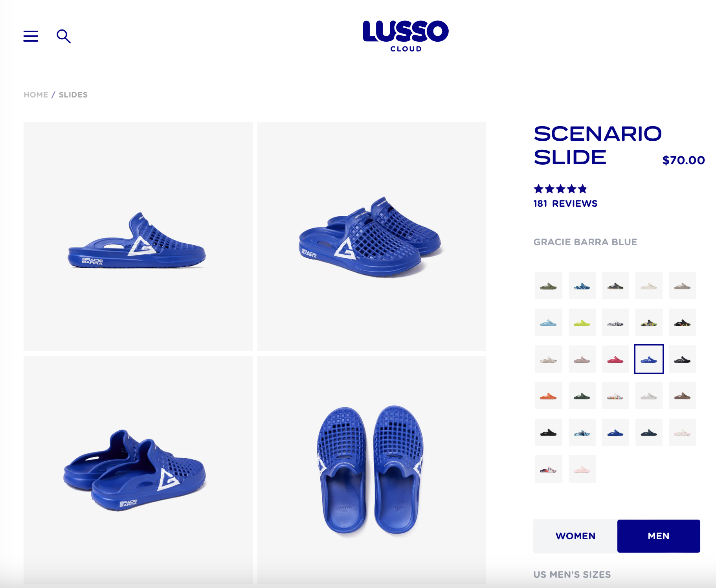Viewport: 716px width, 588px height.
Task: Click the Lusso Cloud logo
Action: tap(406, 36)
